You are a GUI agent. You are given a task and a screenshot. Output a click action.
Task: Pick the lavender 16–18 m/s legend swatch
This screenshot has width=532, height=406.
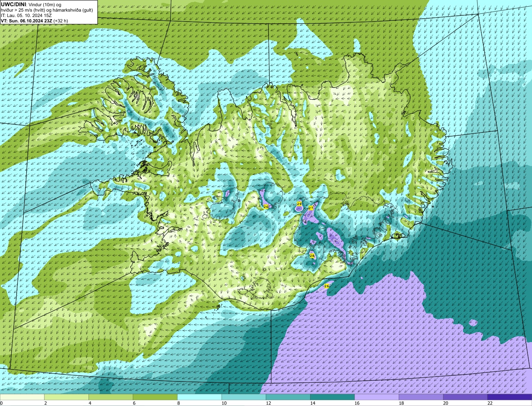coord(377,397)
